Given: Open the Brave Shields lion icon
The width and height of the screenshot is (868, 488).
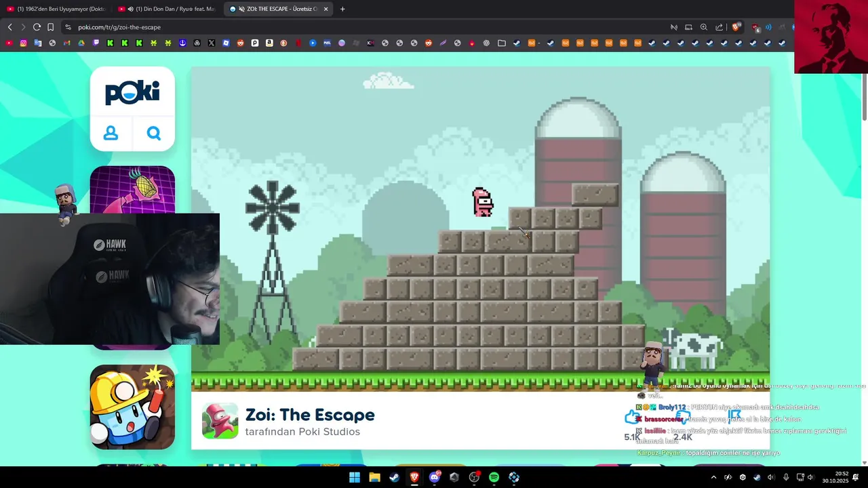Looking at the screenshot, I should click(x=736, y=27).
